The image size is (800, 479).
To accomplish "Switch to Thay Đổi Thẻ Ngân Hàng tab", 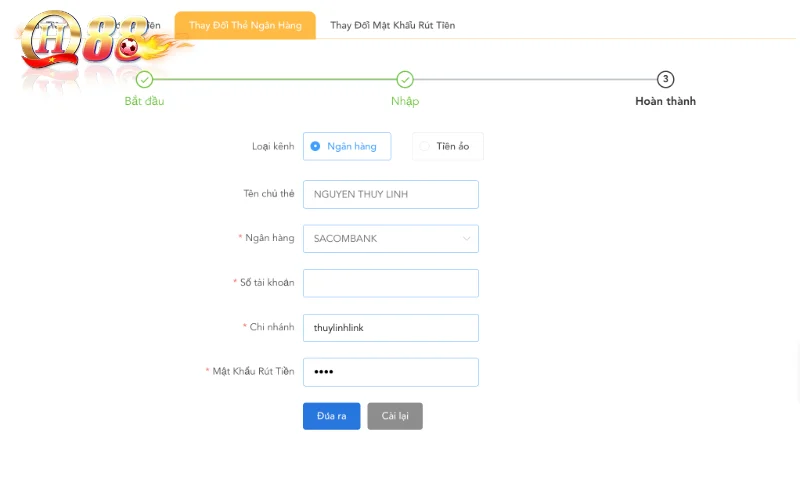I will point(245,25).
